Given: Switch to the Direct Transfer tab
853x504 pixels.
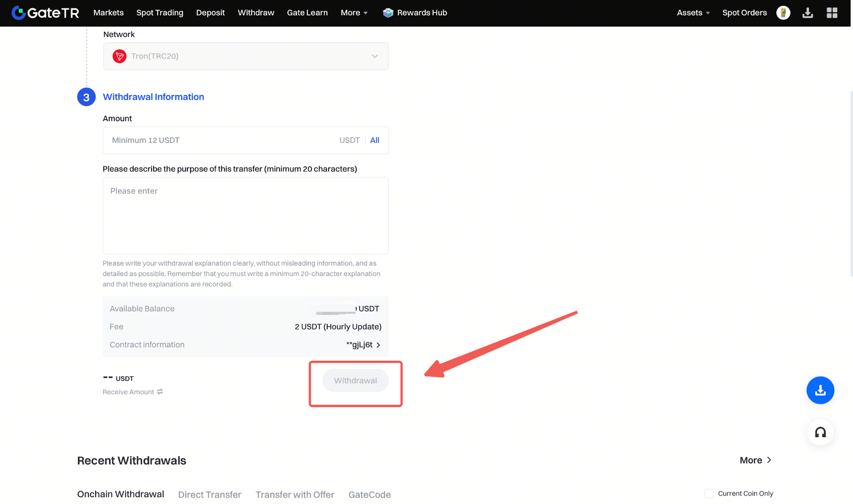Looking at the screenshot, I should coord(210,495).
